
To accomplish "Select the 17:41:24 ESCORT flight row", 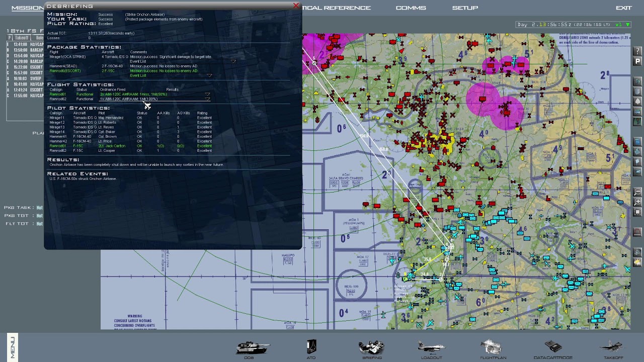I will point(25,89).
